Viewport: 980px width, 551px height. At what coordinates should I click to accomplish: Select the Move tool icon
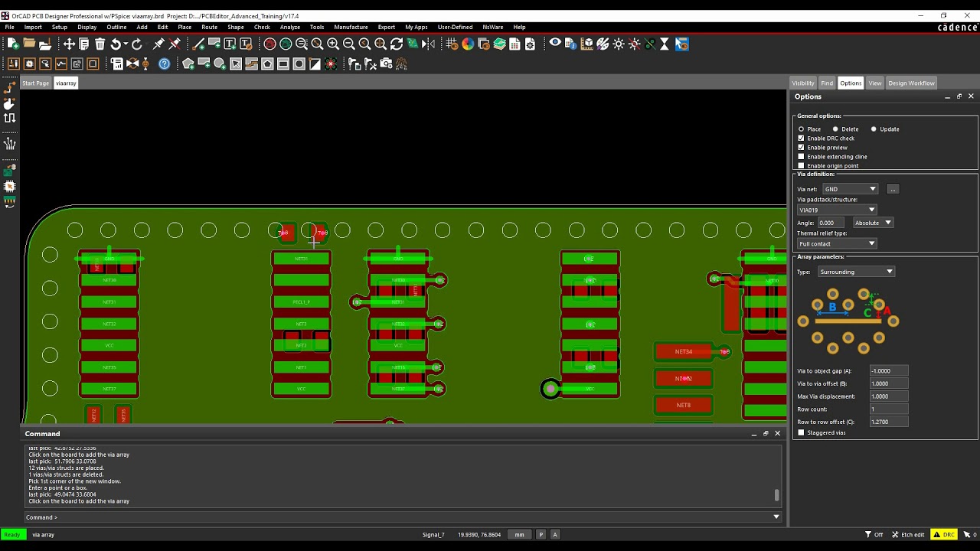point(69,44)
